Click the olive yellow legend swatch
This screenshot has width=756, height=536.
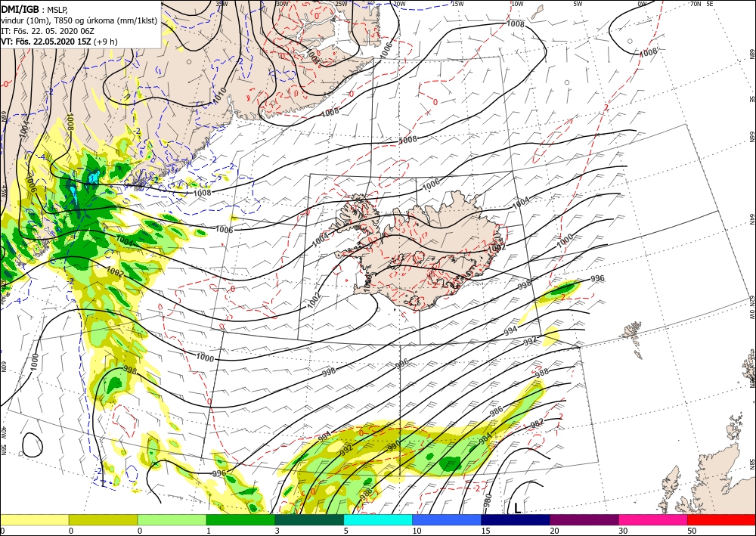(x=103, y=519)
